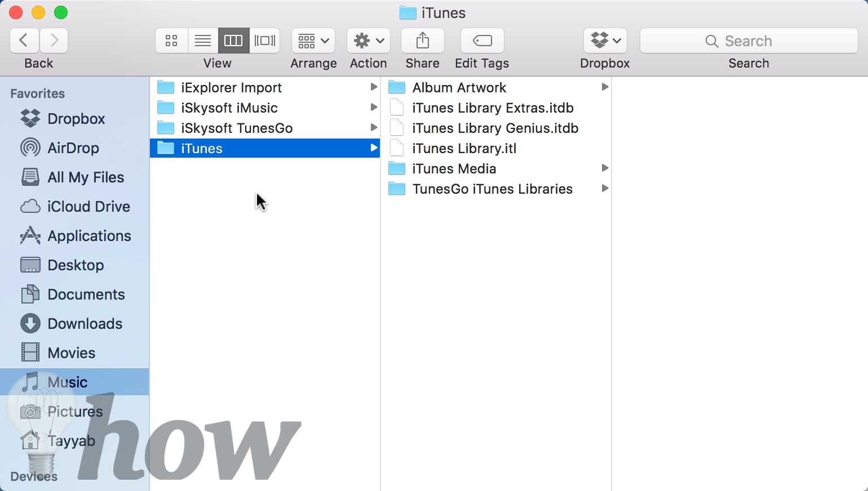Select the Album Artwork folder

[x=496, y=87]
